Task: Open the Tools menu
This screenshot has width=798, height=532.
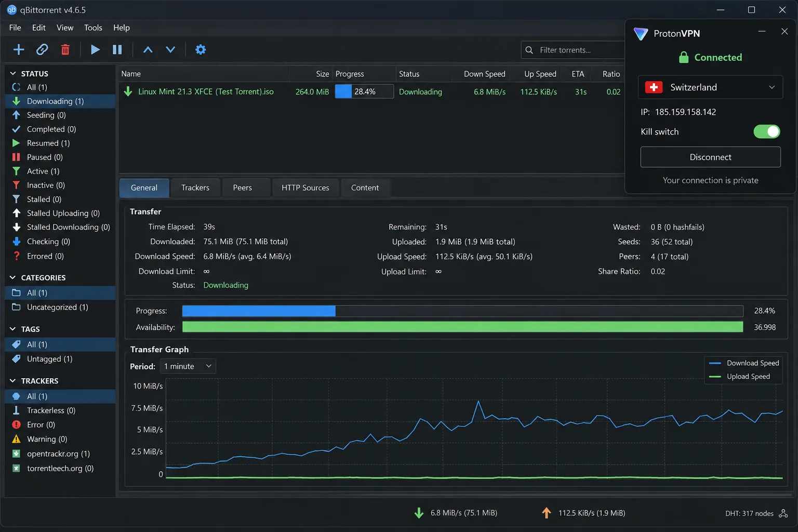Action: coord(93,28)
